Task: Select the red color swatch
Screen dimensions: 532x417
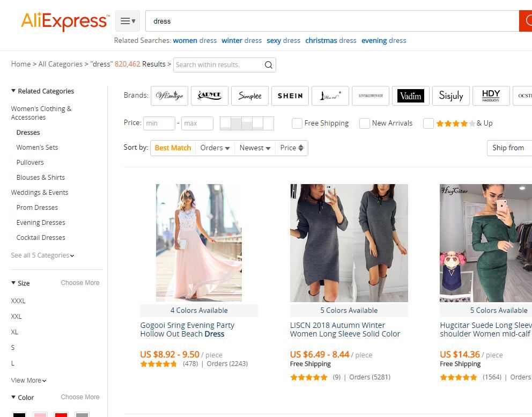Action: tap(61, 414)
